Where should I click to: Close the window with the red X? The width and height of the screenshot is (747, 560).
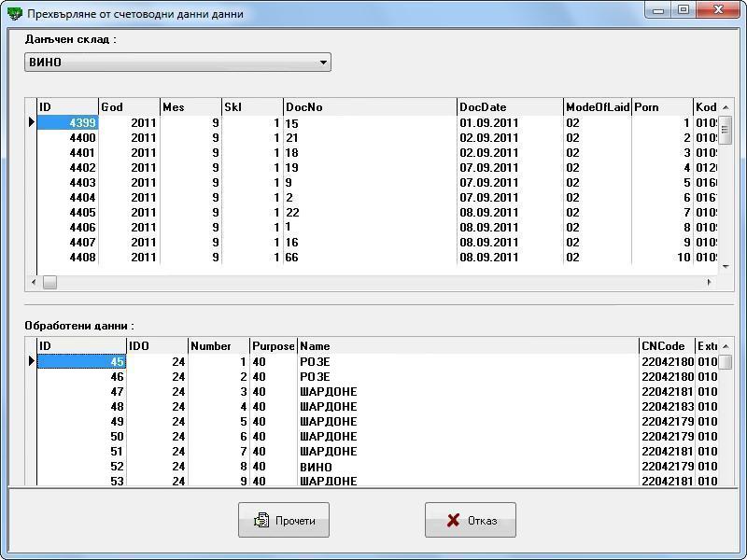point(719,9)
